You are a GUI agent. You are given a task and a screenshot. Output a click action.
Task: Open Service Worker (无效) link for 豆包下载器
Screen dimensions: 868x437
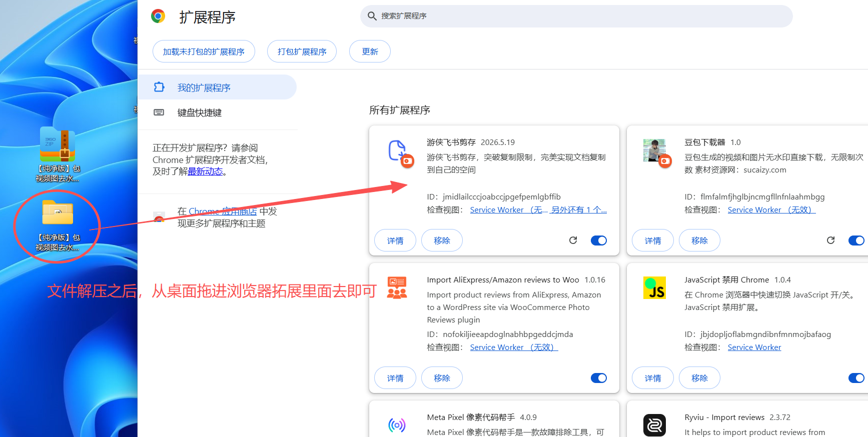[x=771, y=210]
